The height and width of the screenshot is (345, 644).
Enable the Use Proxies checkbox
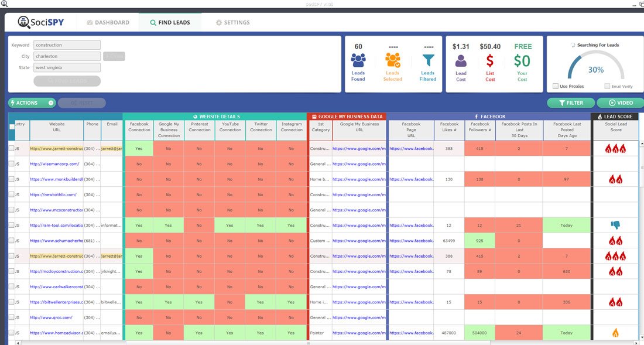pyautogui.click(x=556, y=86)
